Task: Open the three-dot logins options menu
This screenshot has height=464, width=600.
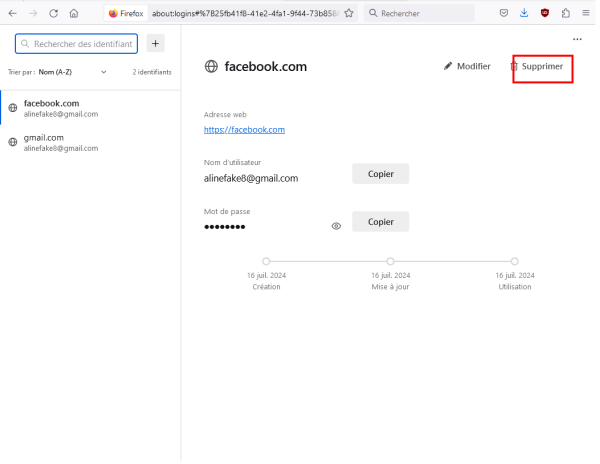Action: pos(577,39)
